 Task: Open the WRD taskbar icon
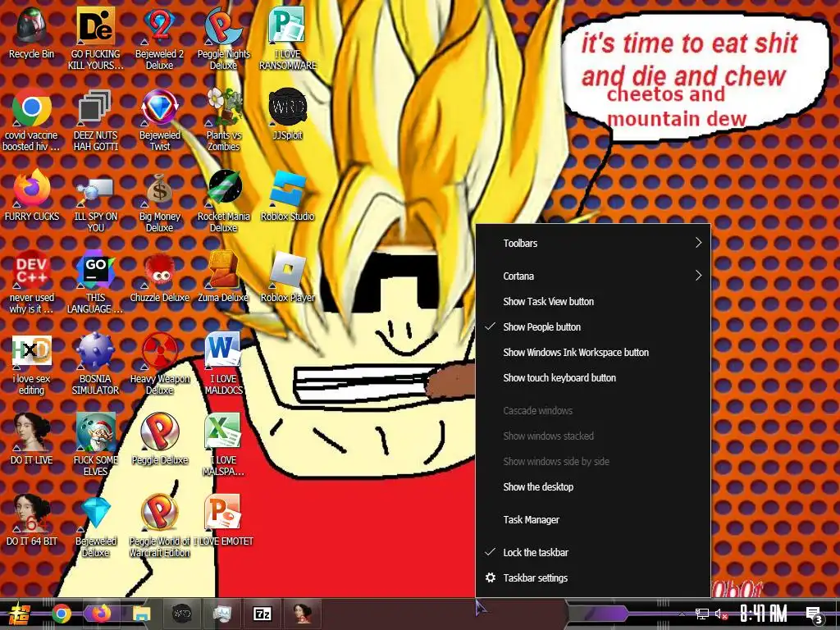click(x=181, y=614)
